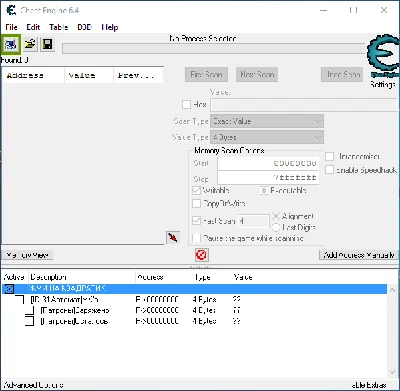Copy selected addresses with red arrow icon
The image size is (400, 391).
(173, 238)
